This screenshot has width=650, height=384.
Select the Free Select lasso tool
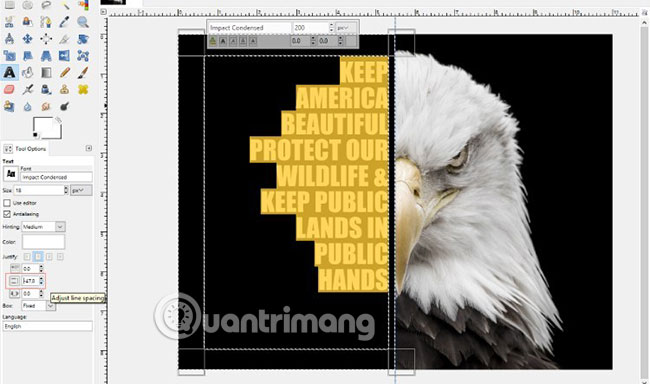46,5
